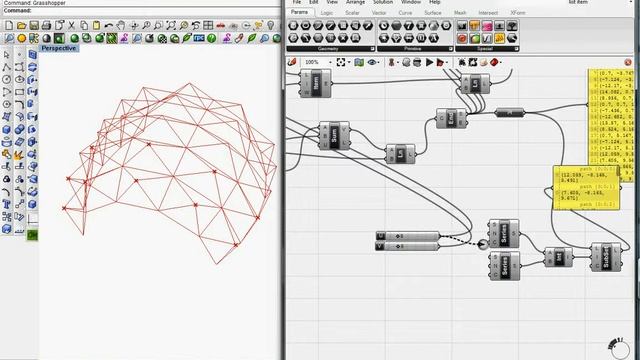Paste using the clipboard icon
640x360 pixels.
[96, 25]
